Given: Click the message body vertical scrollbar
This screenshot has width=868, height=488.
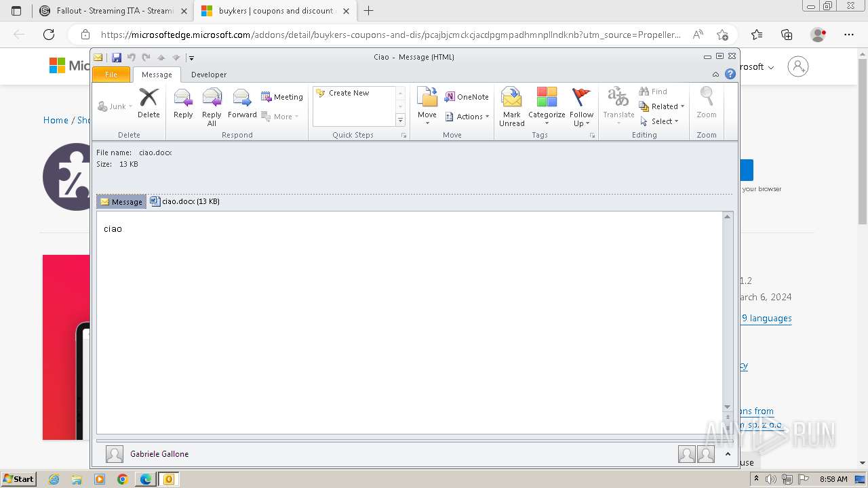Looking at the screenshot, I should coord(728,312).
